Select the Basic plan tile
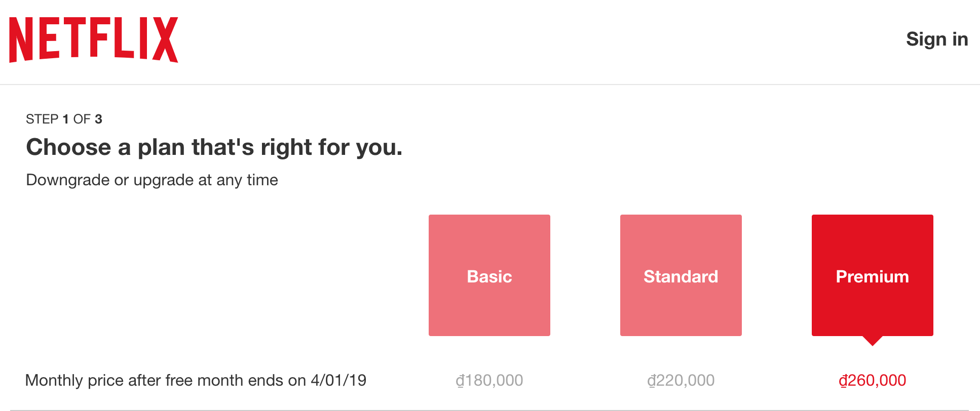 (489, 275)
